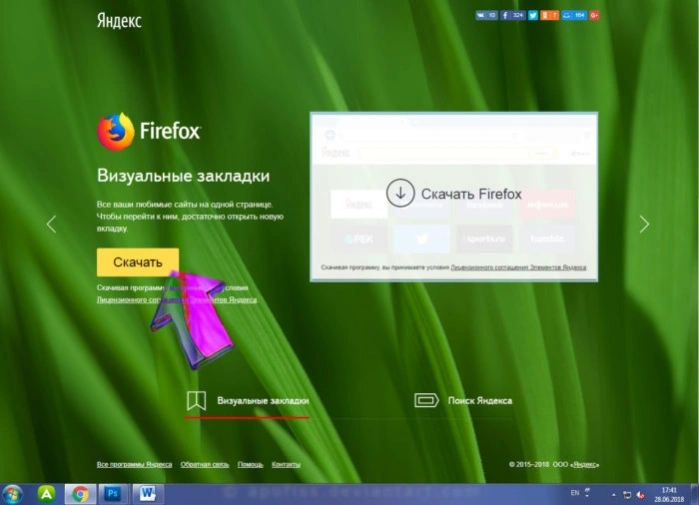Image resolution: width=699 pixels, height=505 pixels.
Task: Open Word from the taskbar
Action: pos(148,494)
